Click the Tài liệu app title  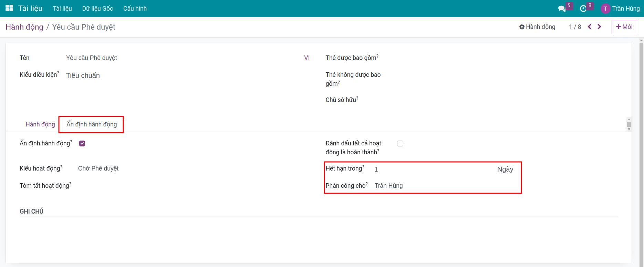[30, 8]
